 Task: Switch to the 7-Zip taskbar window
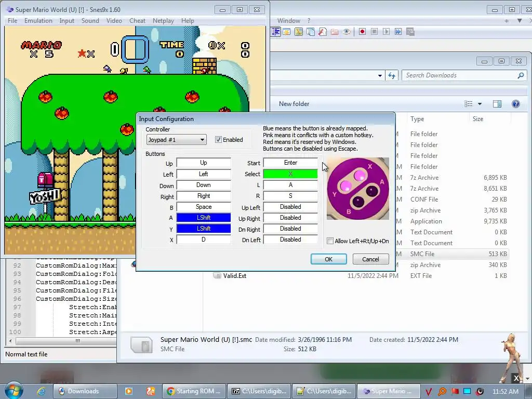click(259, 391)
